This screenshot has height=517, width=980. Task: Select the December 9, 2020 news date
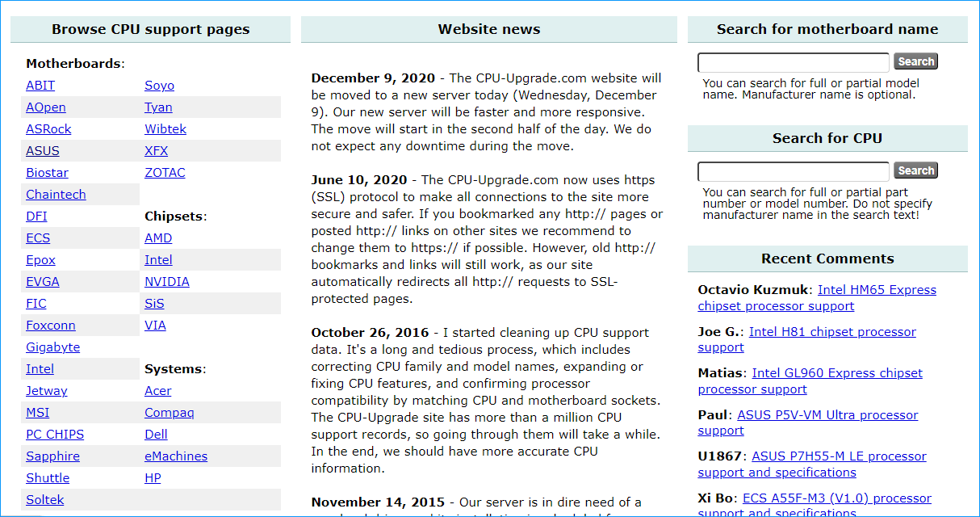(373, 78)
